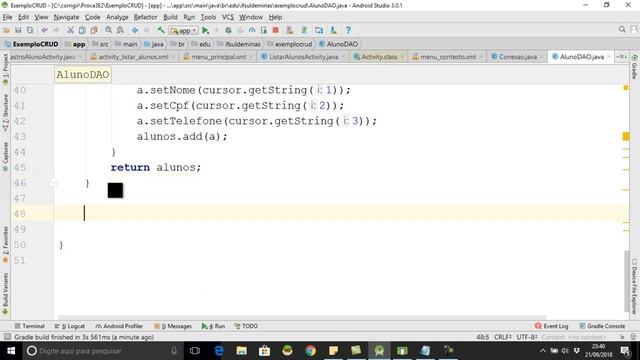
Task: Click the editor horizontal scrollbar
Action: pos(301,317)
